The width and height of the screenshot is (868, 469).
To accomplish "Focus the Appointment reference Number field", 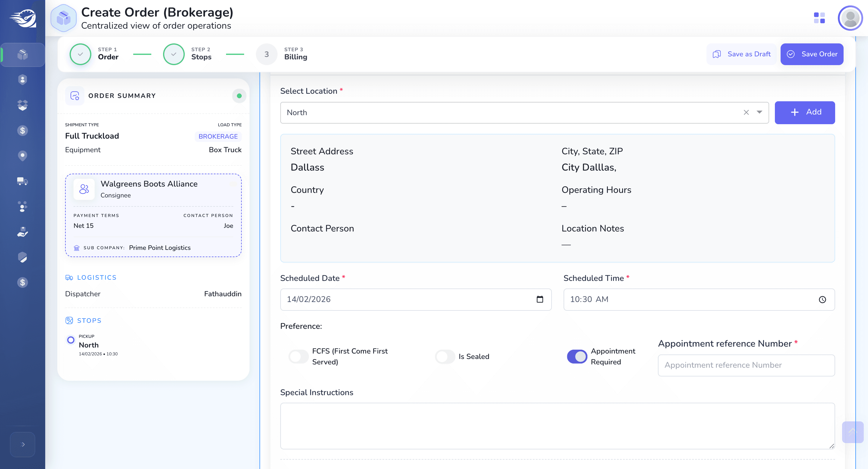I will coord(746,365).
